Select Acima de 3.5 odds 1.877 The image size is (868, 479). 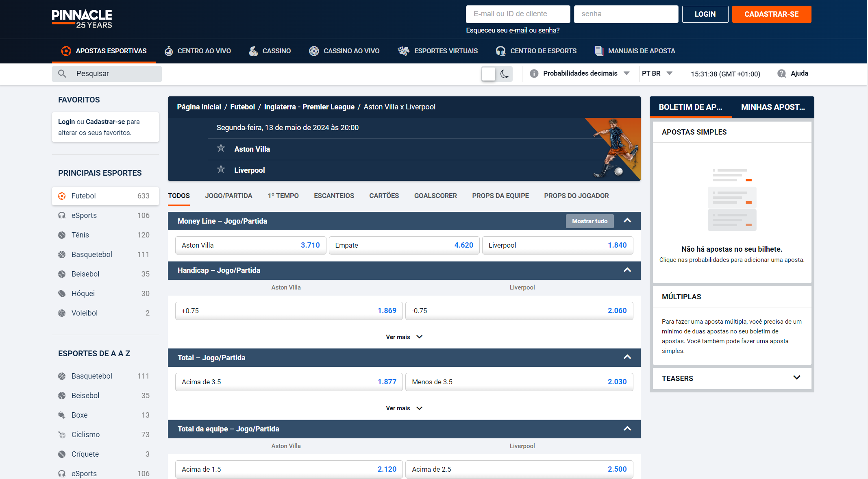coord(289,382)
